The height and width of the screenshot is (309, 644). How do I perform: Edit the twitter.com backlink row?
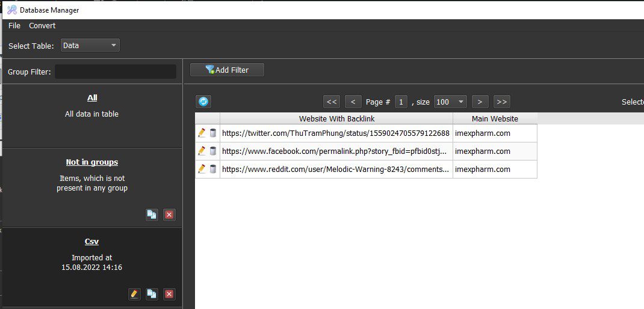point(202,133)
